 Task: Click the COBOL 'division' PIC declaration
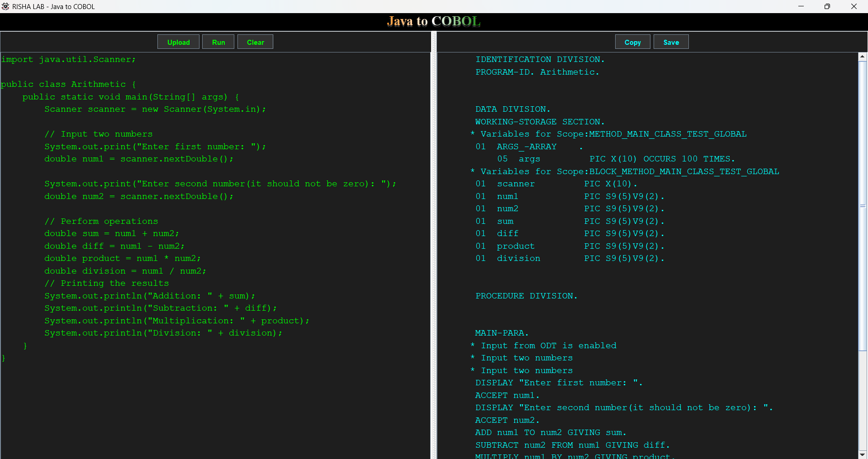tap(570, 258)
